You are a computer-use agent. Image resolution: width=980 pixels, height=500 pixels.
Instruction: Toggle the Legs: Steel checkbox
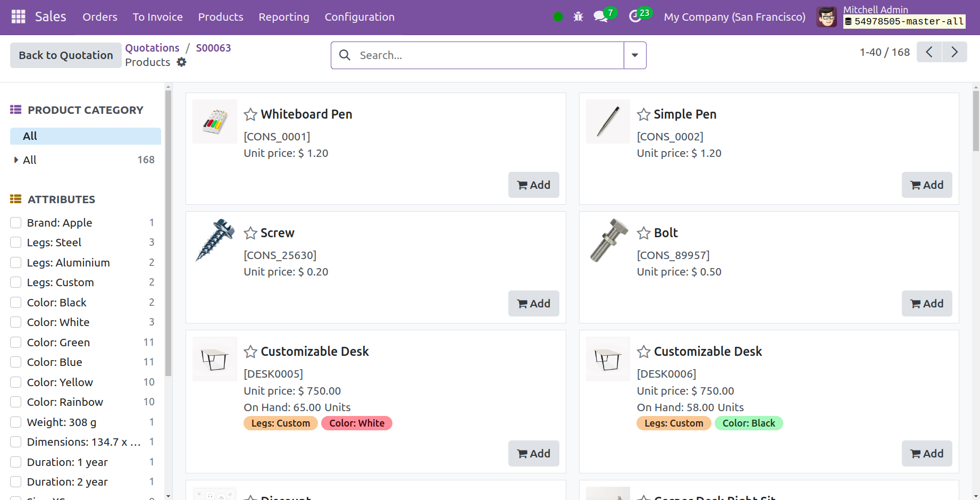point(16,243)
